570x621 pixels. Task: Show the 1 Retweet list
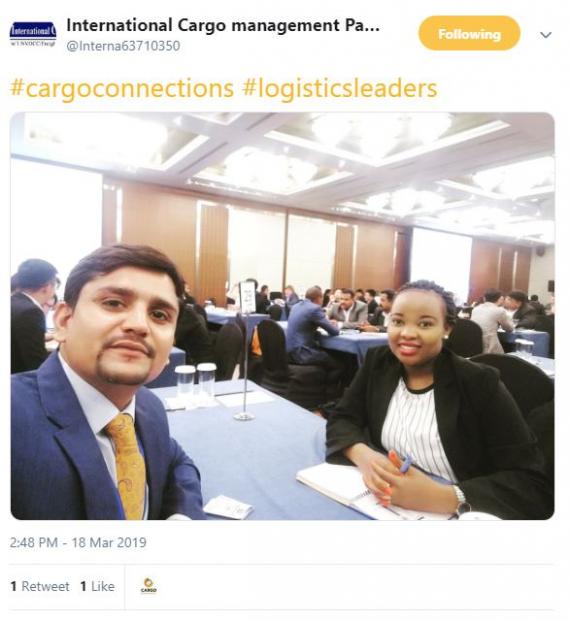point(40,587)
